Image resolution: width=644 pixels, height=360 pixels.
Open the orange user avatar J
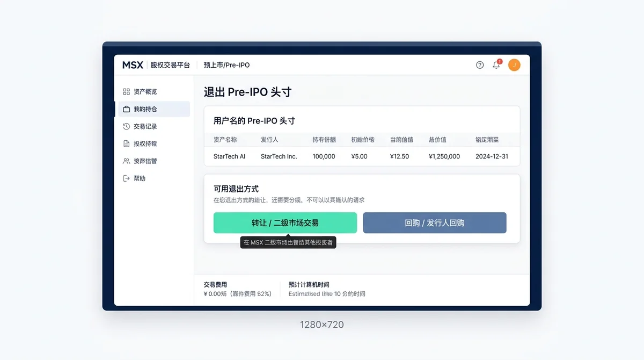[x=514, y=65]
